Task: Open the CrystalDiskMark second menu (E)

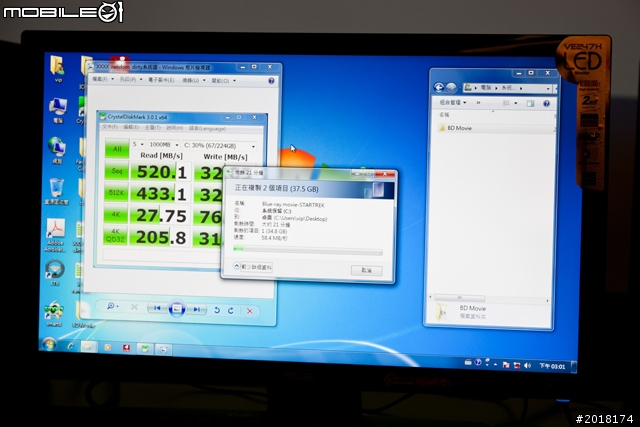Action: [x=131, y=127]
